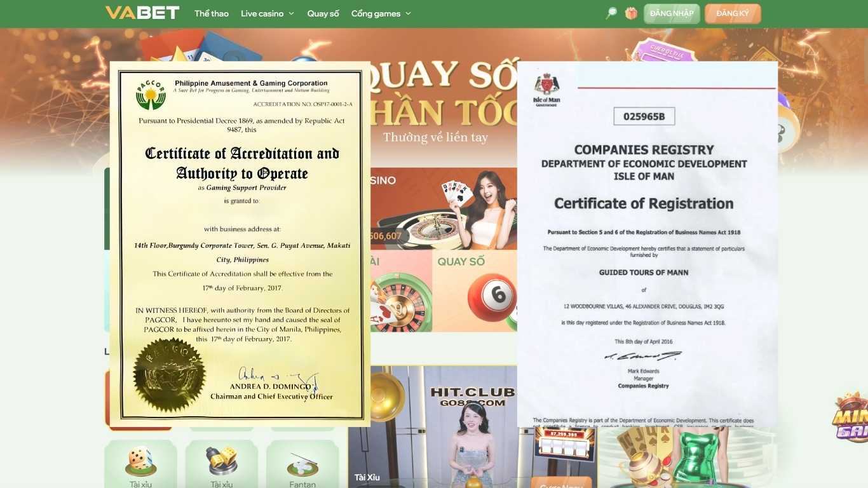The width and height of the screenshot is (868, 488).
Task: Click the red number 6 lottery ball
Action: click(494, 297)
